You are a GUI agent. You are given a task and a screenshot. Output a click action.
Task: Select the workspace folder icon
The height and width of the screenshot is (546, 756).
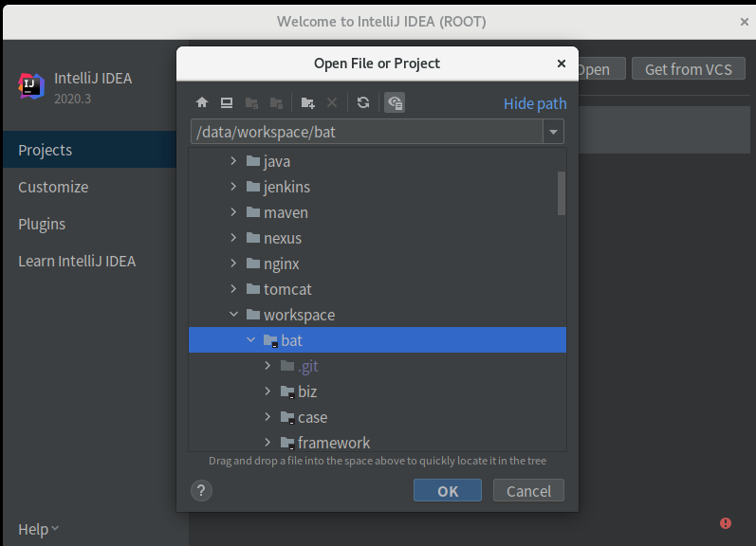click(253, 314)
